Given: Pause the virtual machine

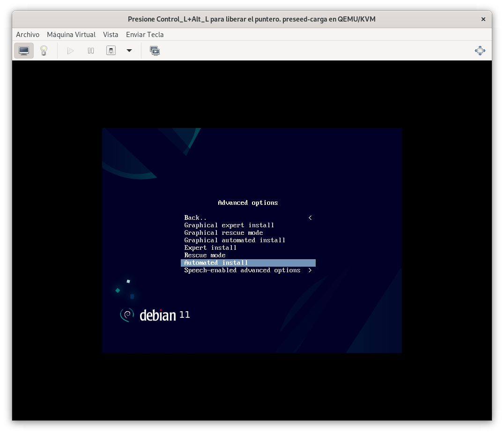Looking at the screenshot, I should 91,51.
